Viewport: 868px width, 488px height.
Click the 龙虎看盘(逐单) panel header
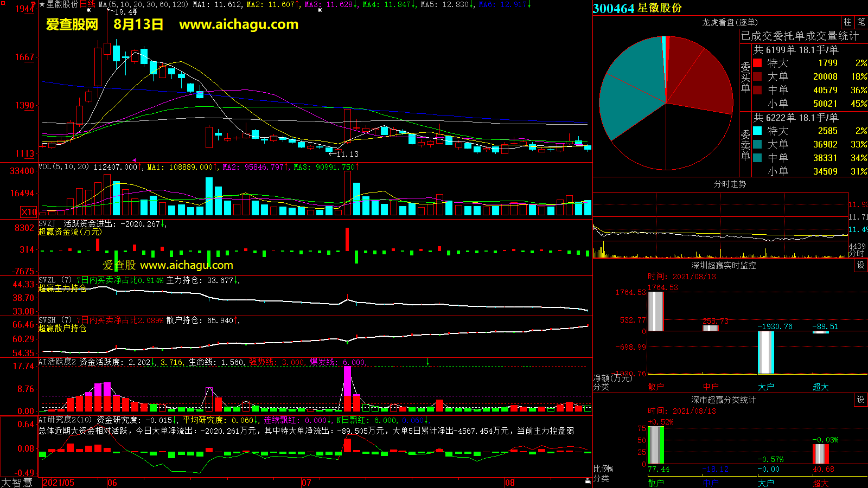coord(730,22)
